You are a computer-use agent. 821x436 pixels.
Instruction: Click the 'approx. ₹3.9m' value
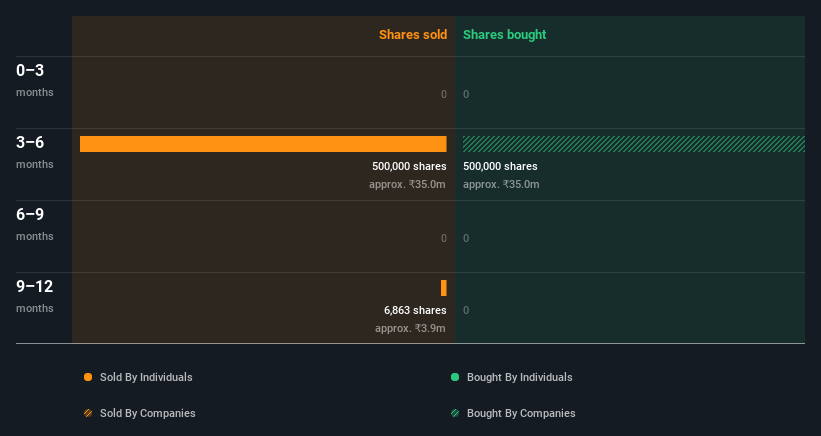(410, 328)
